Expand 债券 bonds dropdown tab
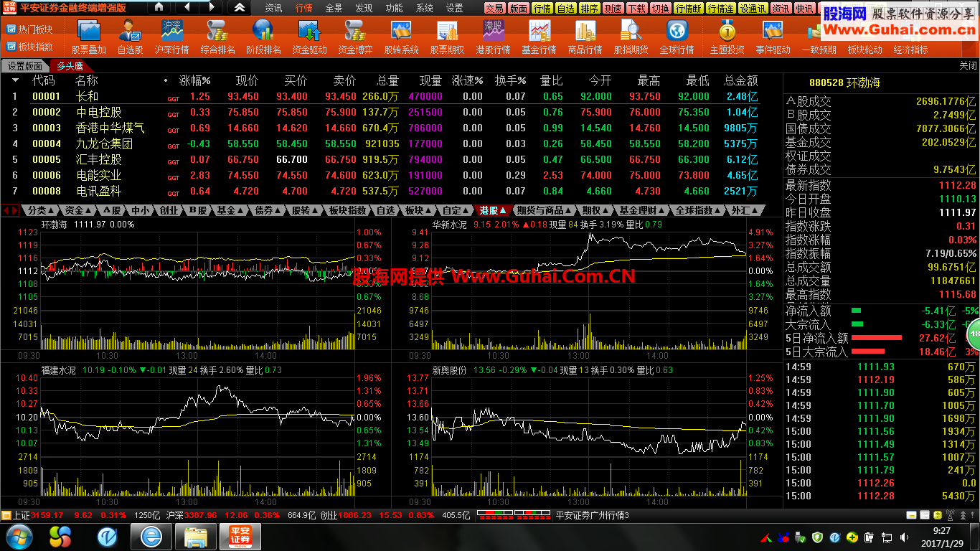This screenshot has height=551, width=980. (x=268, y=210)
